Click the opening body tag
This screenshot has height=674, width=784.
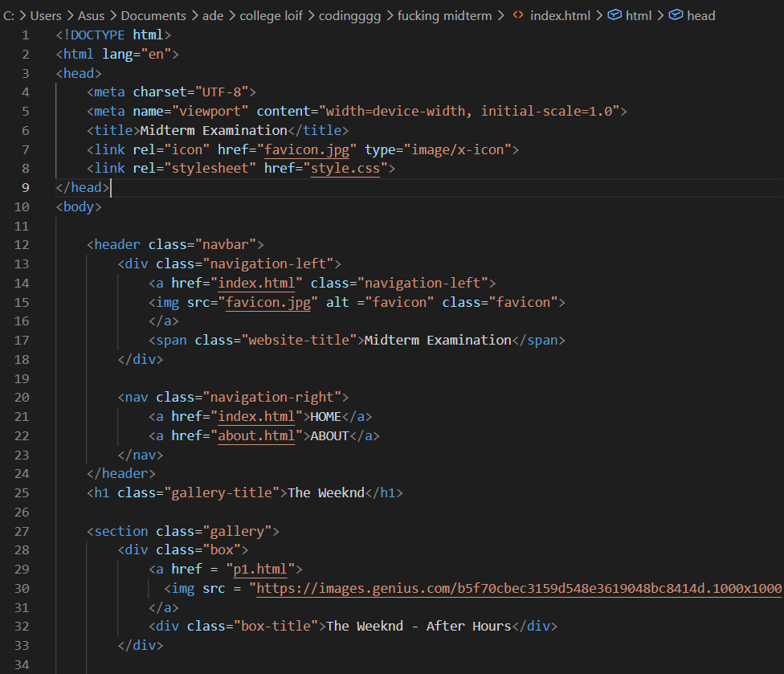[79, 206]
